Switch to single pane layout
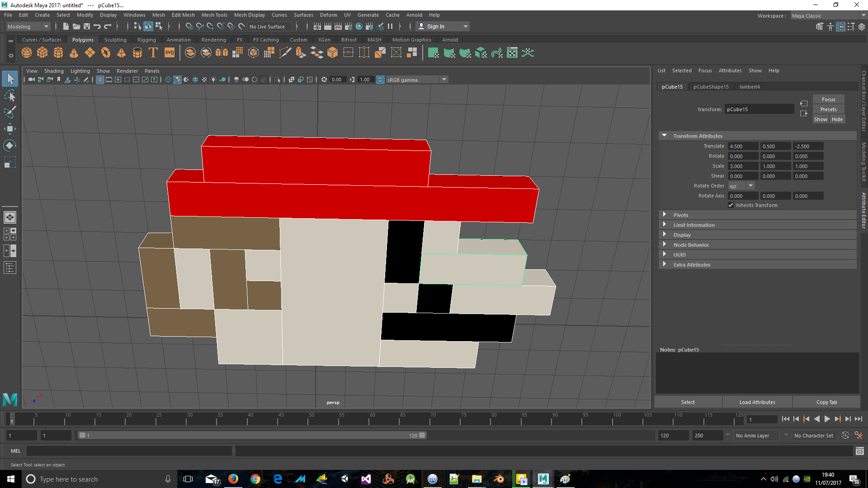Viewport: 868px width, 488px height. [9, 217]
